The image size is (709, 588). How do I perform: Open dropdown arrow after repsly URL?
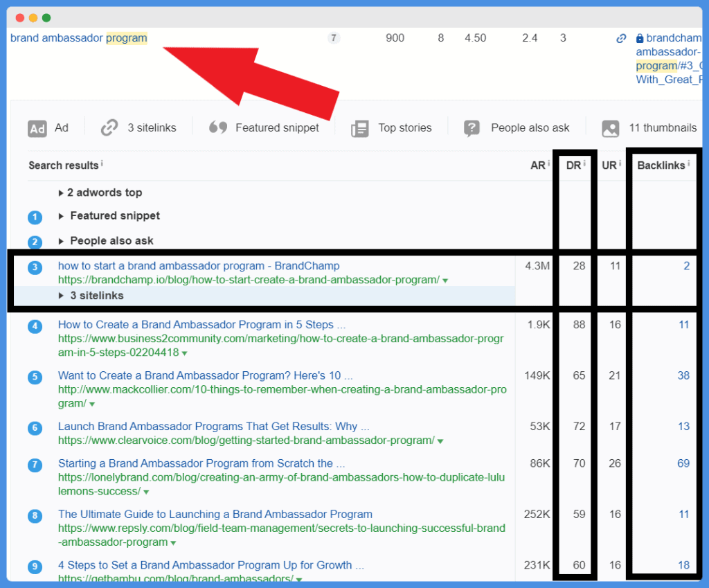173,543
